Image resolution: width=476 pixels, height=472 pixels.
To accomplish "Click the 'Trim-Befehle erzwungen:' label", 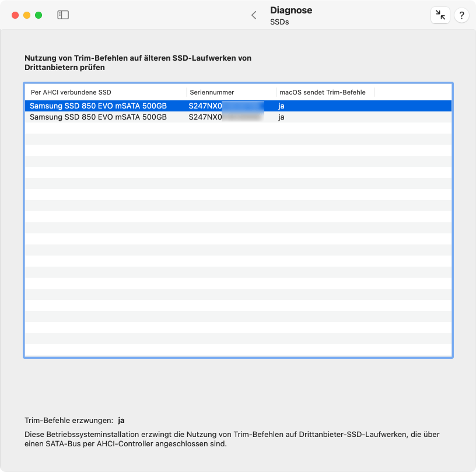I will pyautogui.click(x=69, y=421).
